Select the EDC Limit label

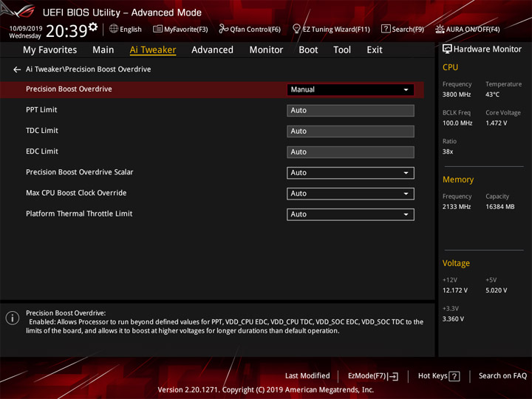(42, 151)
